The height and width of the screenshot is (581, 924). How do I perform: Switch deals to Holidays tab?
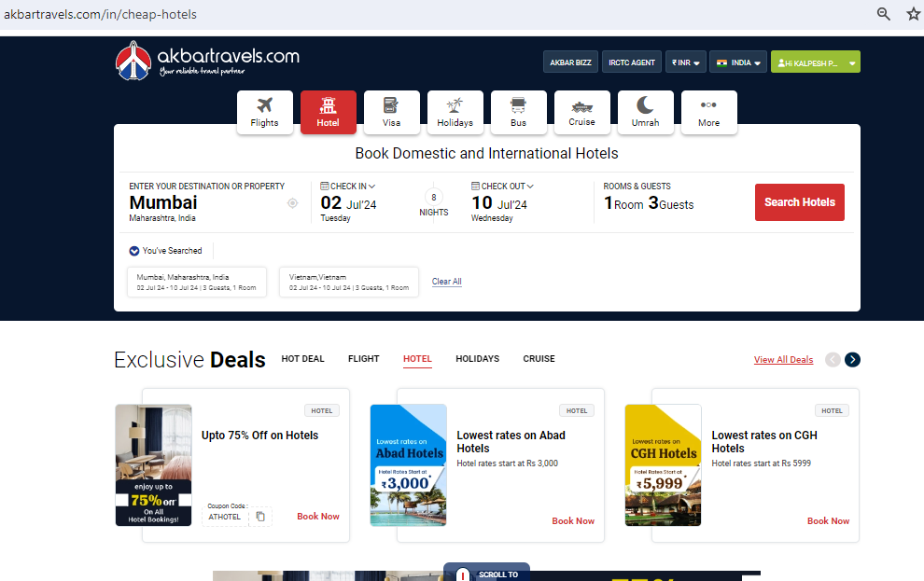tap(477, 358)
